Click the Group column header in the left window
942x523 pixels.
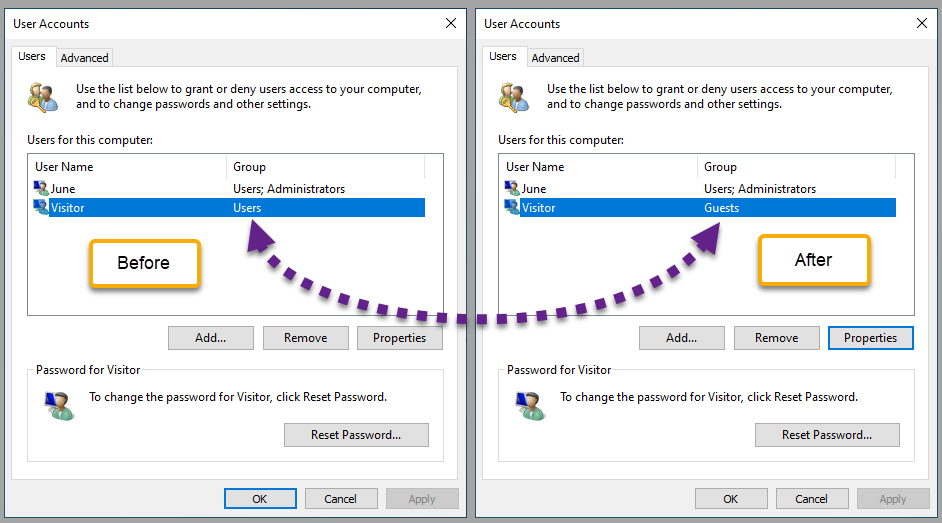pos(326,167)
